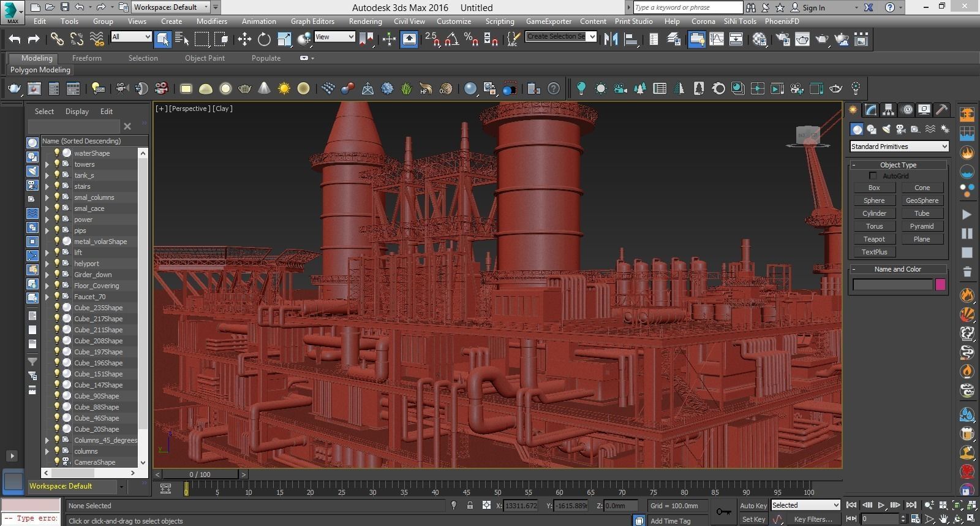Toggle visibility bulb for waterShape
This screenshot has height=526, width=980.
pos(57,153)
